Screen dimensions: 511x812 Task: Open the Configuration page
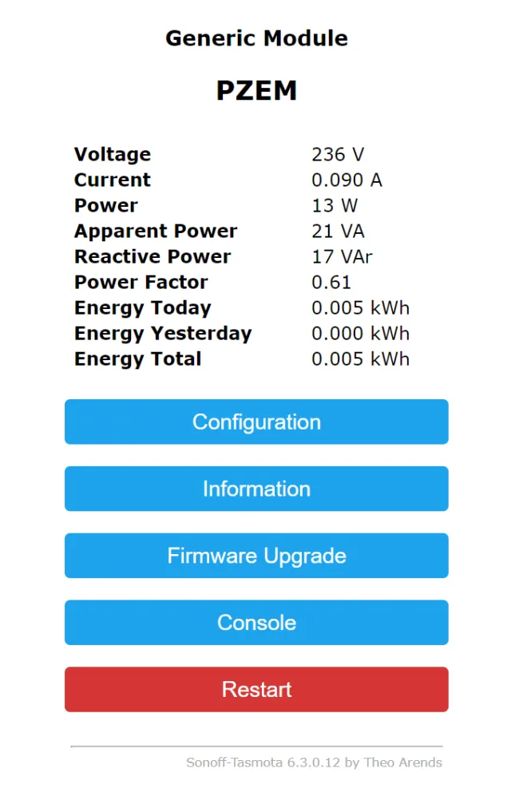255,422
